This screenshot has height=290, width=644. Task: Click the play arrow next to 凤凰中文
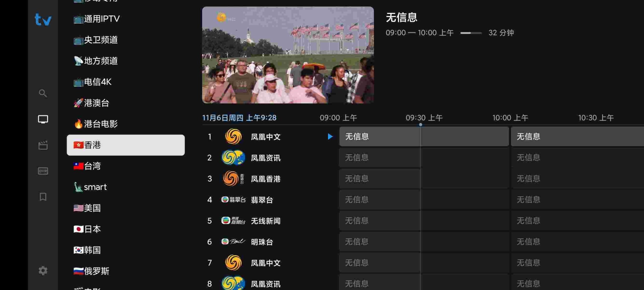click(x=330, y=137)
